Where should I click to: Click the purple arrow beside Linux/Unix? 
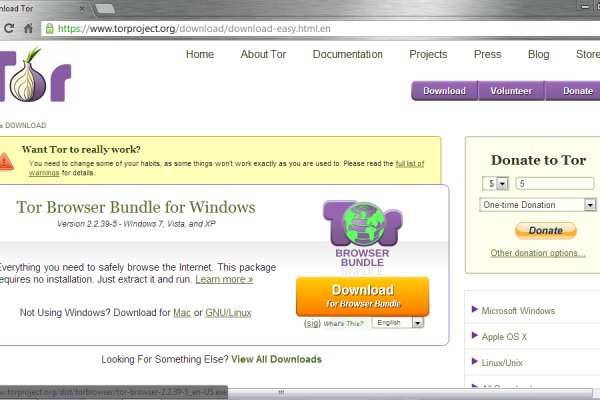coord(474,363)
